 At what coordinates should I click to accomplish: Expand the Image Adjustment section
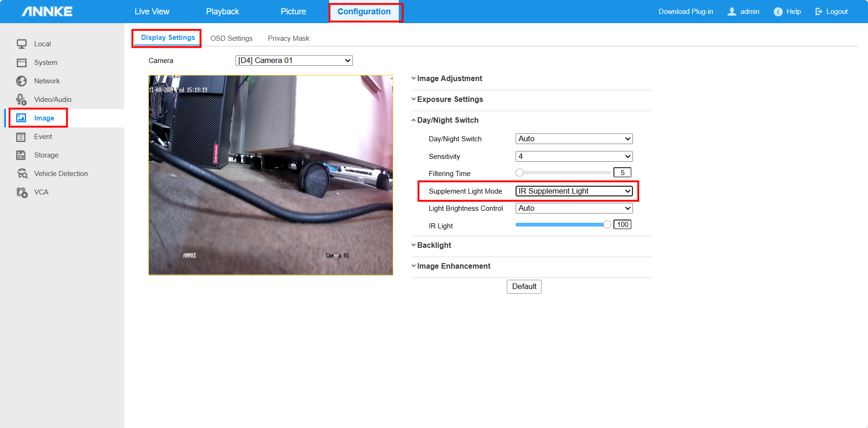449,78
